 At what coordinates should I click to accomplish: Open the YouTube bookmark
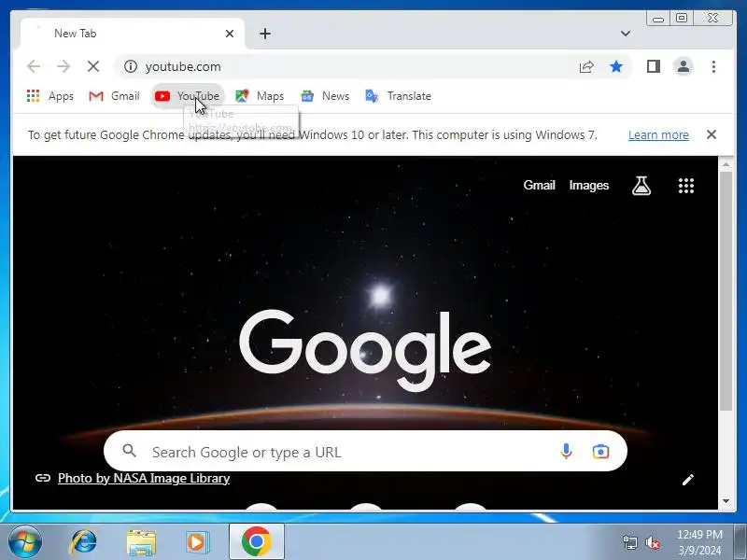[188, 96]
